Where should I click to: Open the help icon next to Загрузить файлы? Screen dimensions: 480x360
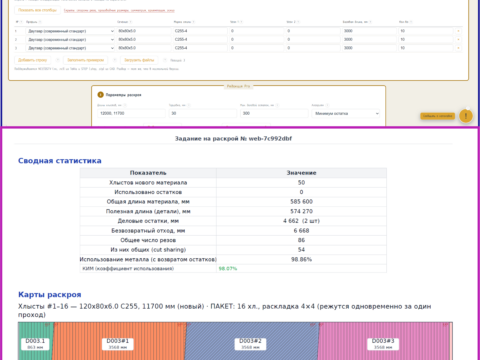click(x=165, y=60)
